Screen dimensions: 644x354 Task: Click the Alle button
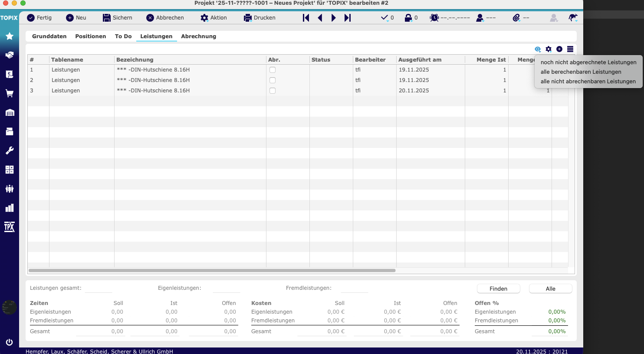pyautogui.click(x=551, y=289)
